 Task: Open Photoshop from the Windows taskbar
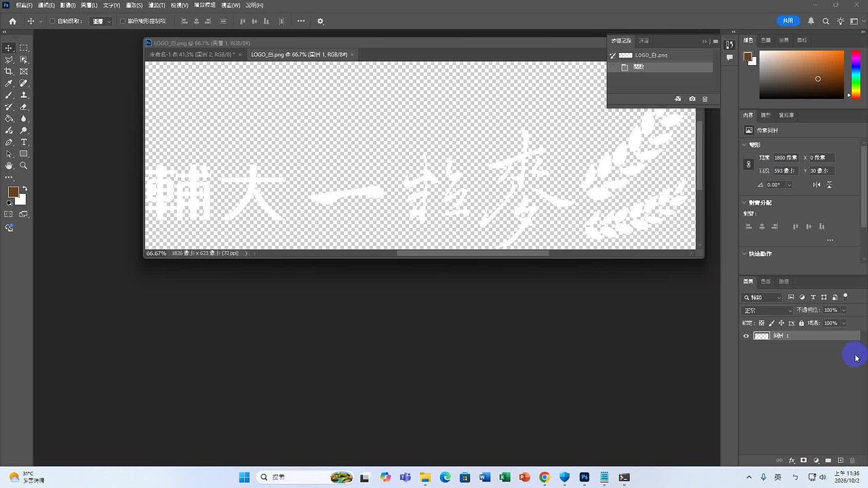[585, 477]
